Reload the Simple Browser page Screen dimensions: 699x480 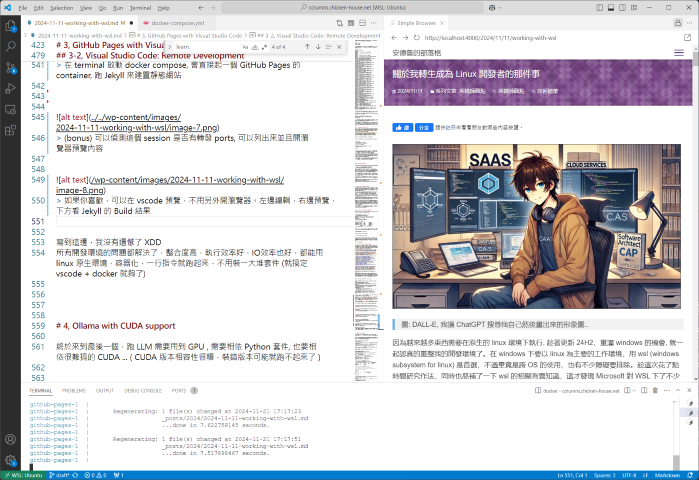[x=416, y=38]
